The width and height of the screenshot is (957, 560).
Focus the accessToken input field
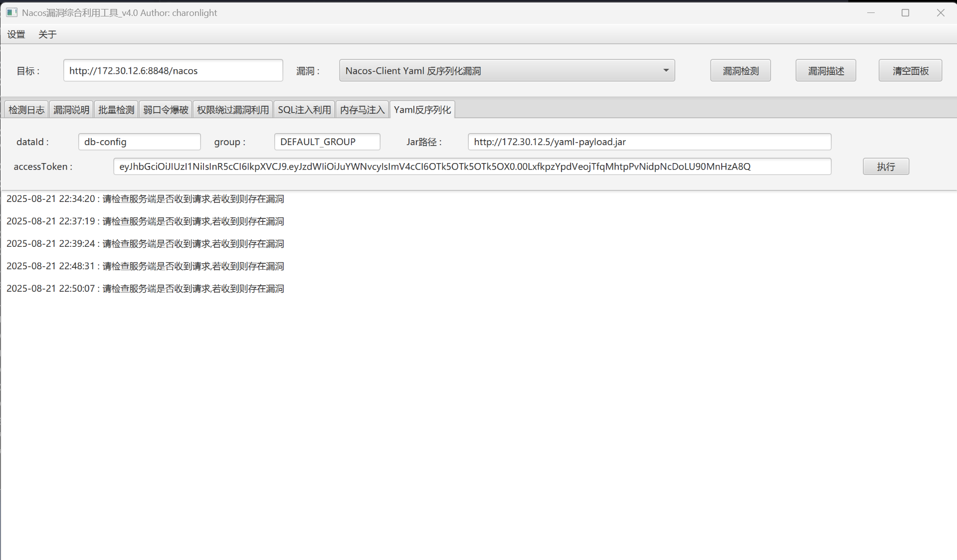472,167
